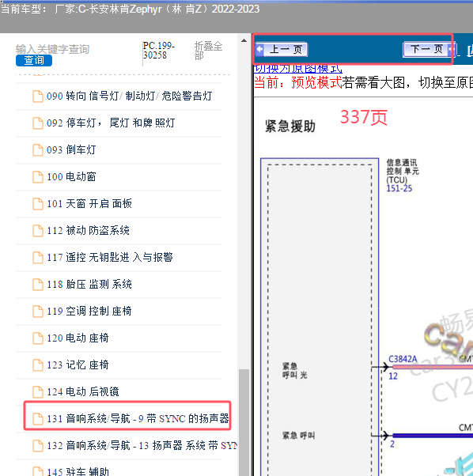Viewport: 473px width, 476px height.
Task: Open 131 音响系统/导航 - 9 带 SYNC 的扬声器
Action: [x=138, y=419]
